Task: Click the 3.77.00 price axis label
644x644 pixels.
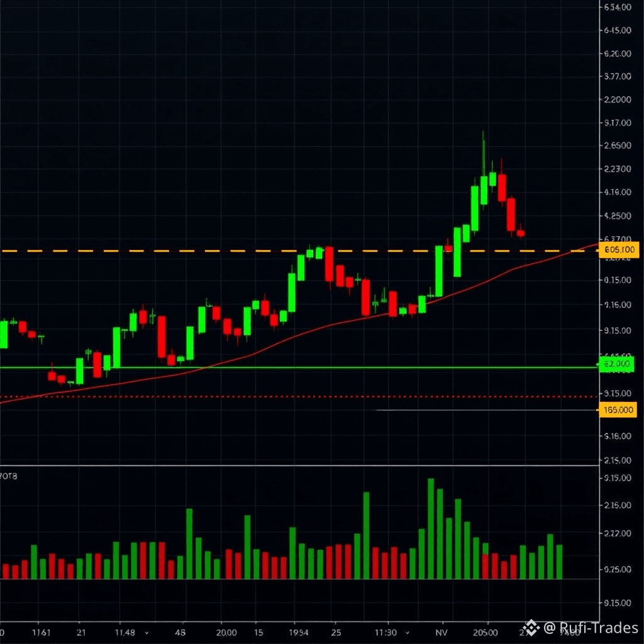Action: (x=618, y=76)
